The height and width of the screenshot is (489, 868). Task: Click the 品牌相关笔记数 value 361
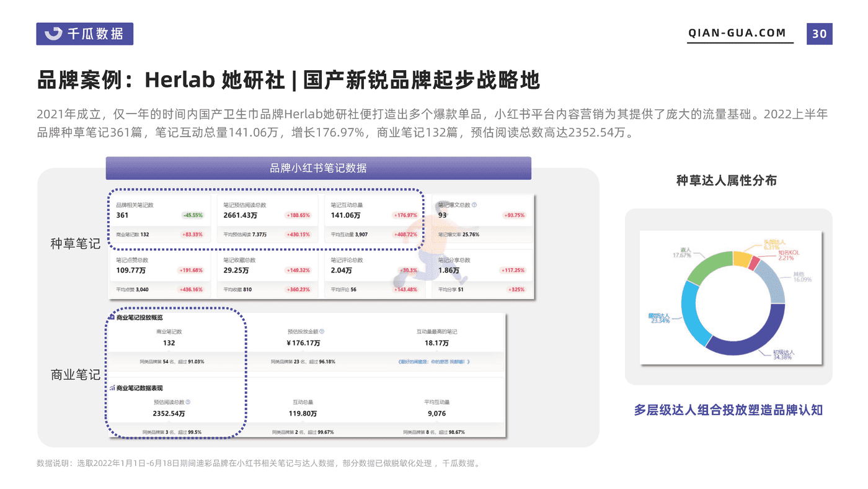[x=122, y=215]
